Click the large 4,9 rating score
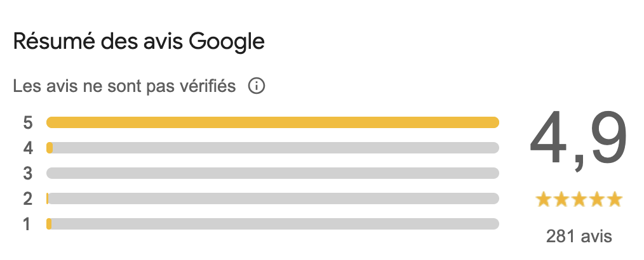 (579, 140)
